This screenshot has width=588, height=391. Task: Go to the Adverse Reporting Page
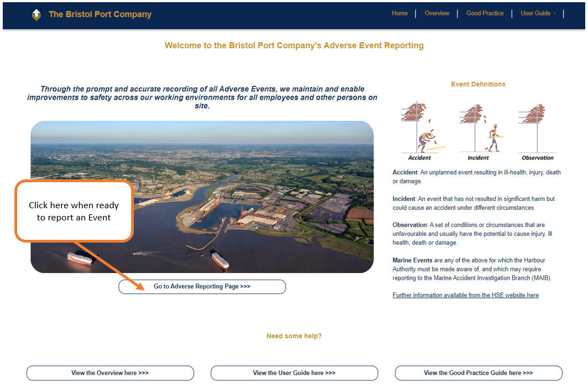point(202,286)
